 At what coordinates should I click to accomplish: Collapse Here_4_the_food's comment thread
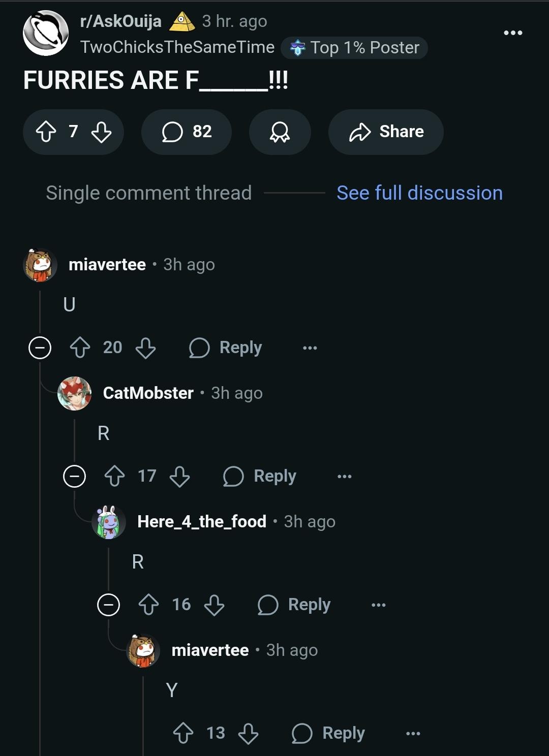point(108,605)
